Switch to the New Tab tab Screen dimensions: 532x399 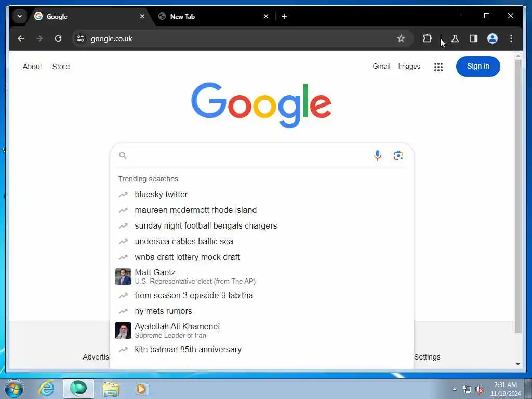pyautogui.click(x=214, y=16)
